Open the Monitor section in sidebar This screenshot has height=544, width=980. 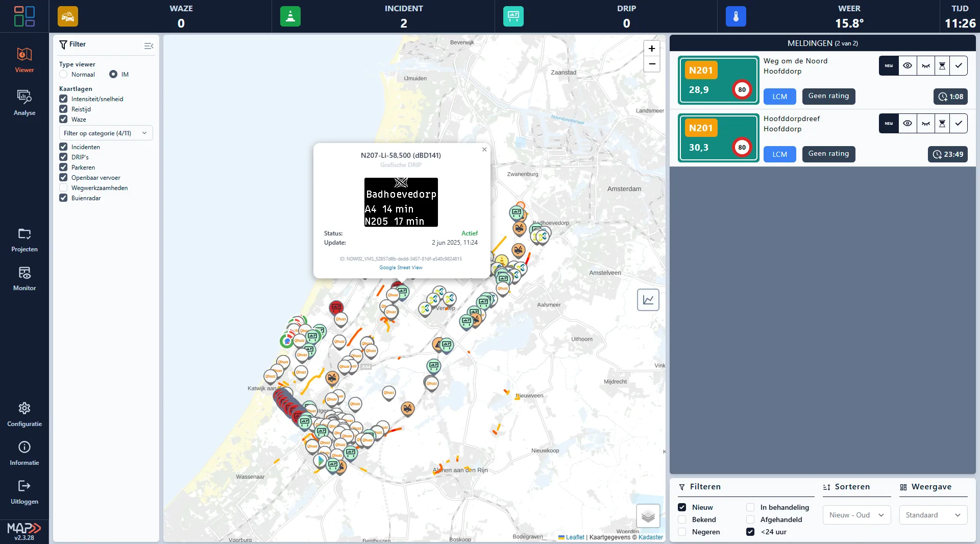(24, 279)
